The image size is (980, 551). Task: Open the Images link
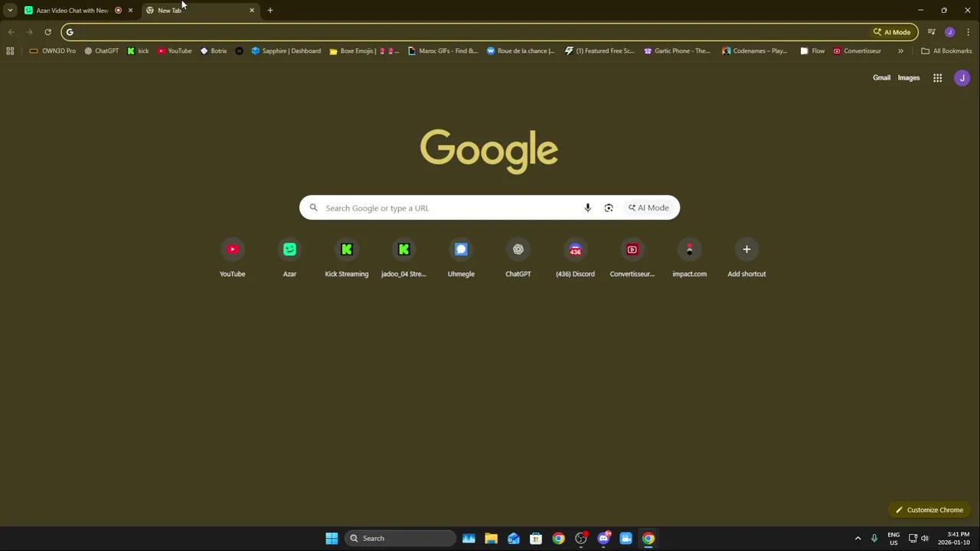[909, 77]
